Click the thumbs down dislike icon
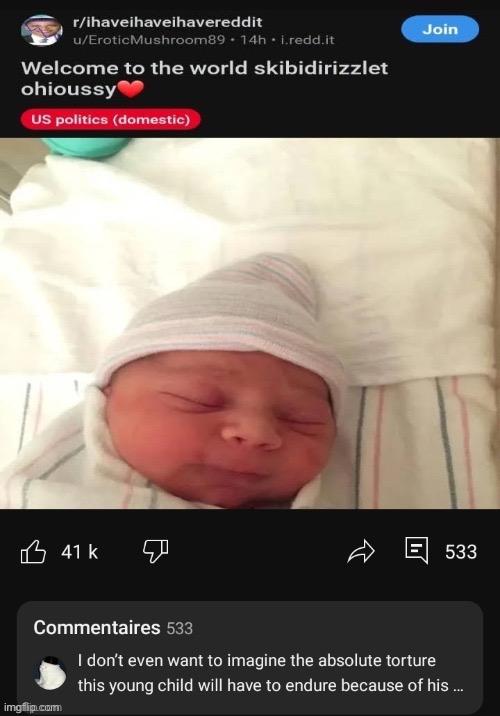The width and height of the screenshot is (500, 716). click(156, 551)
